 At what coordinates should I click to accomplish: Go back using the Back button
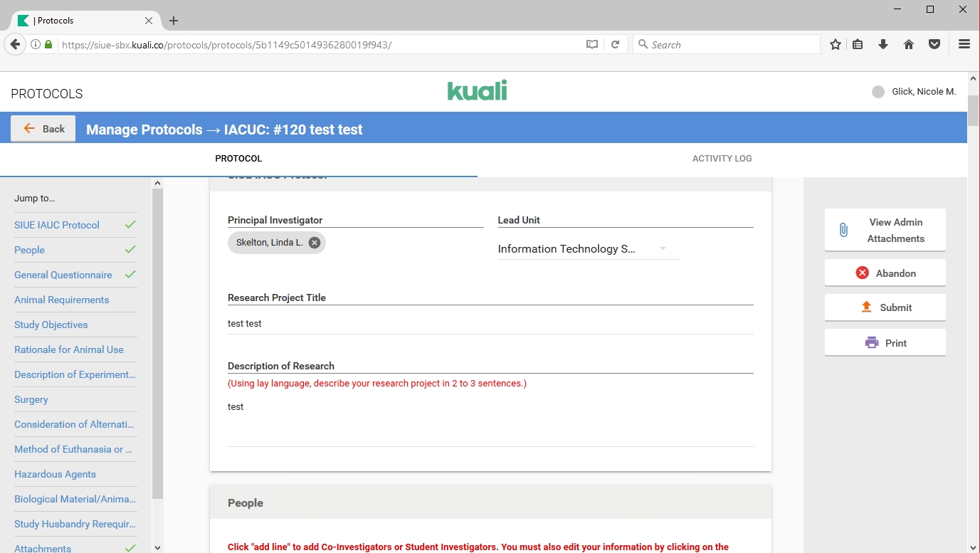43,129
